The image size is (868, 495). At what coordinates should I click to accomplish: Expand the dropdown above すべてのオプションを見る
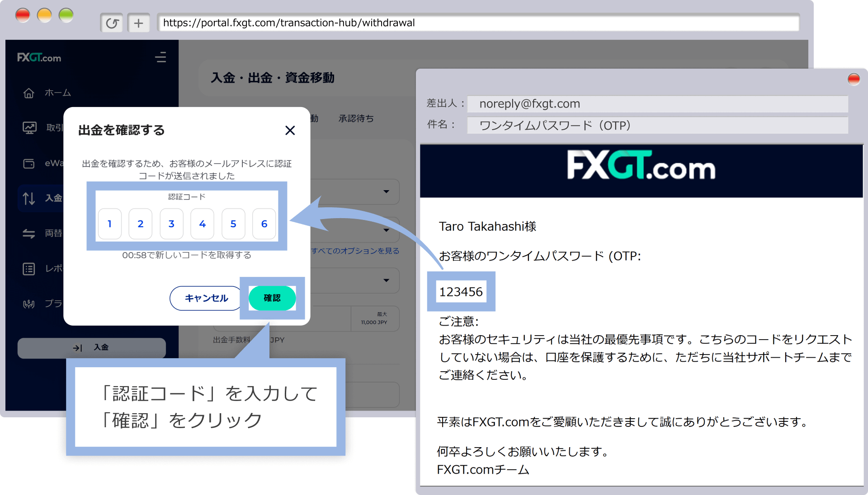click(x=386, y=230)
